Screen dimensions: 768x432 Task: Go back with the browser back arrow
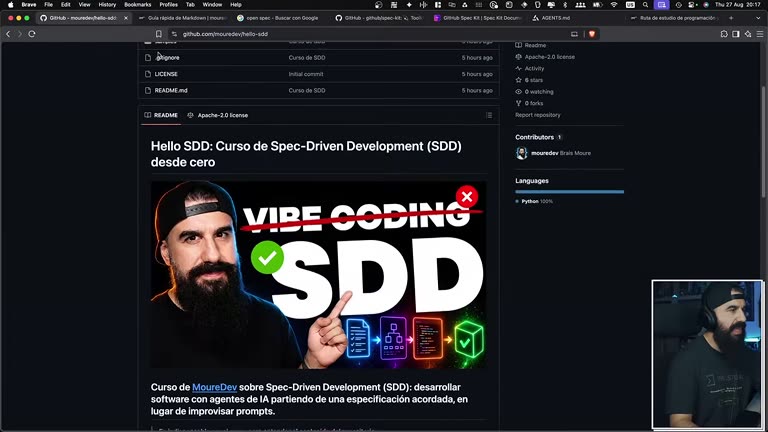8,34
